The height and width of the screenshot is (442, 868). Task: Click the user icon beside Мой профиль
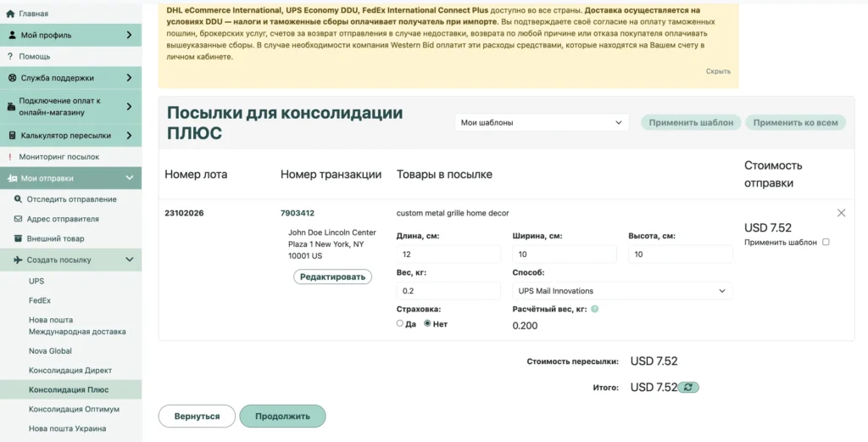pos(12,35)
